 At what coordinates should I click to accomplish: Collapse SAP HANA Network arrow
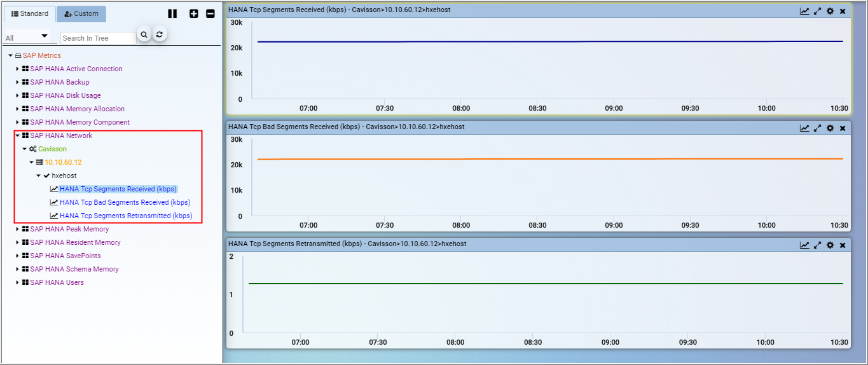[18, 135]
